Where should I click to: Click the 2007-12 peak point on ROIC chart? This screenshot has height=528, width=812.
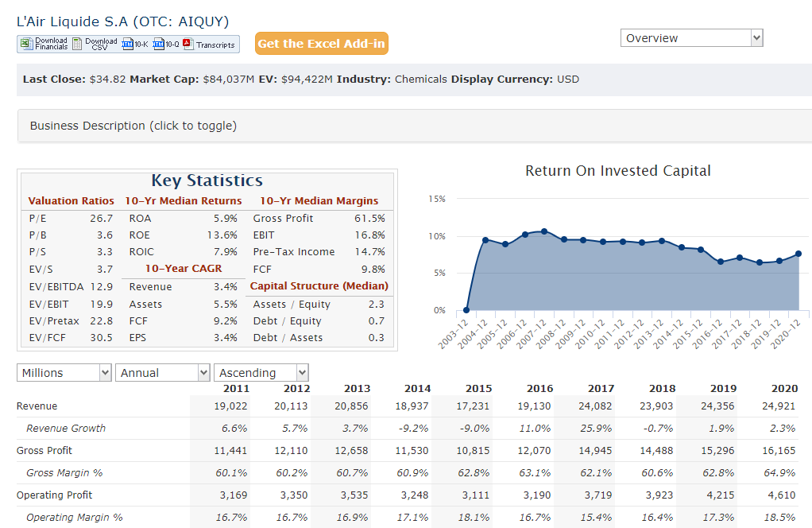coord(544,231)
